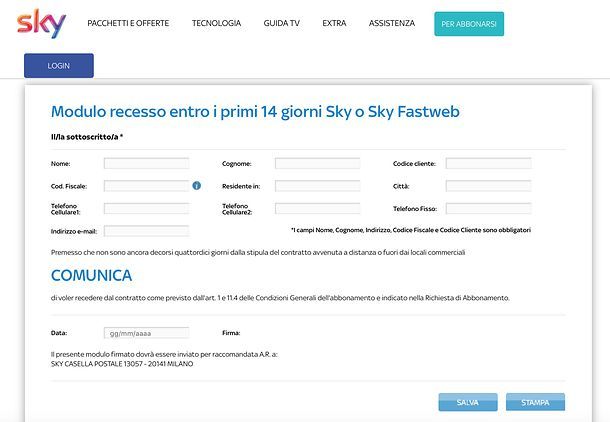Click the Sky logo
610x422 pixels.
[42, 23]
